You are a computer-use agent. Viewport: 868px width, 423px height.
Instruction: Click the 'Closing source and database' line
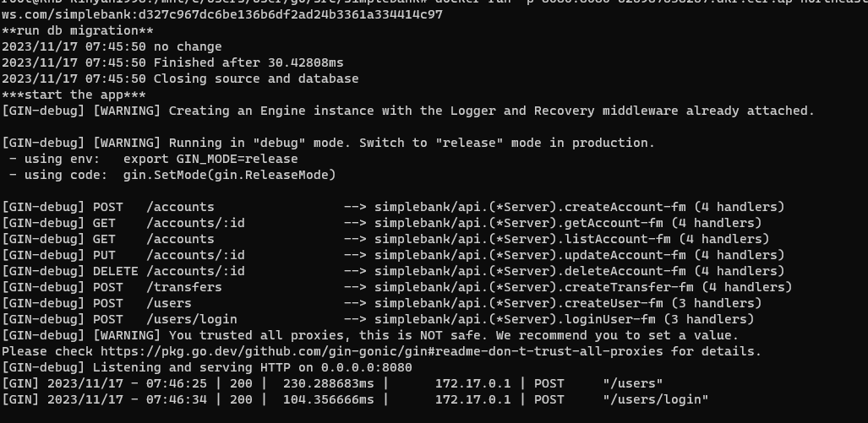(x=180, y=79)
